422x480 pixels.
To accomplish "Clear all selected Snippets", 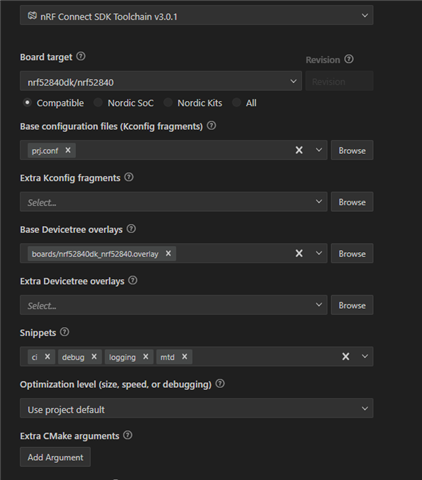I will pyautogui.click(x=346, y=357).
